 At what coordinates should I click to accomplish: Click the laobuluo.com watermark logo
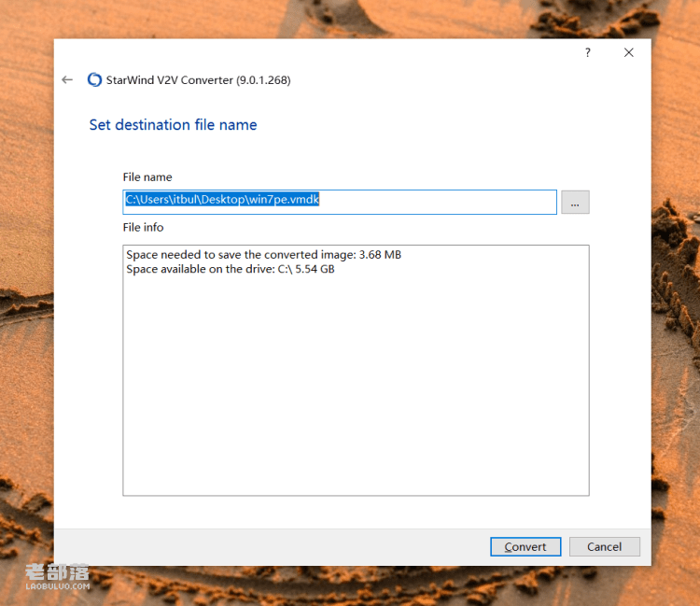pos(58,576)
